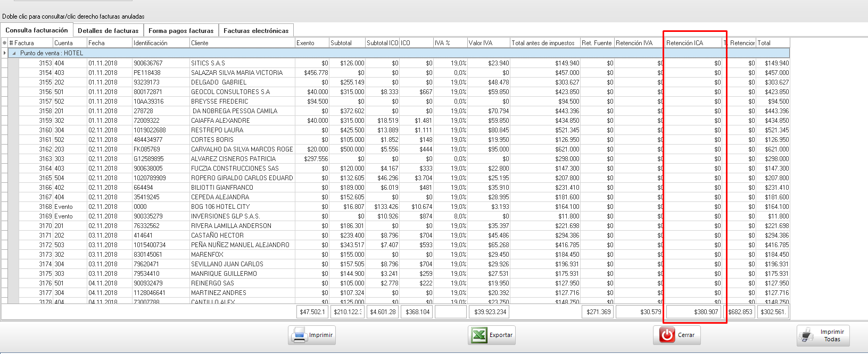Select the Consulta facturación tab
The image size is (868, 354).
pyautogui.click(x=37, y=30)
